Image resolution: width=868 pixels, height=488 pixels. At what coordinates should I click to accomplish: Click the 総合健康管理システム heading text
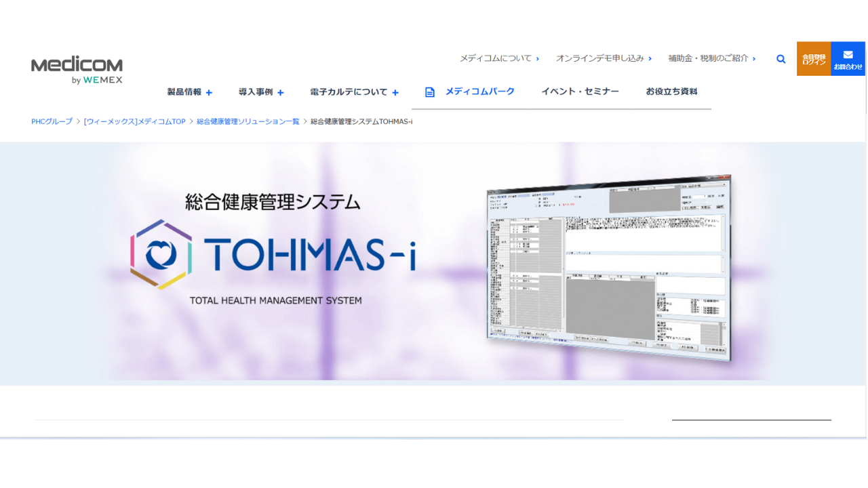coord(273,201)
